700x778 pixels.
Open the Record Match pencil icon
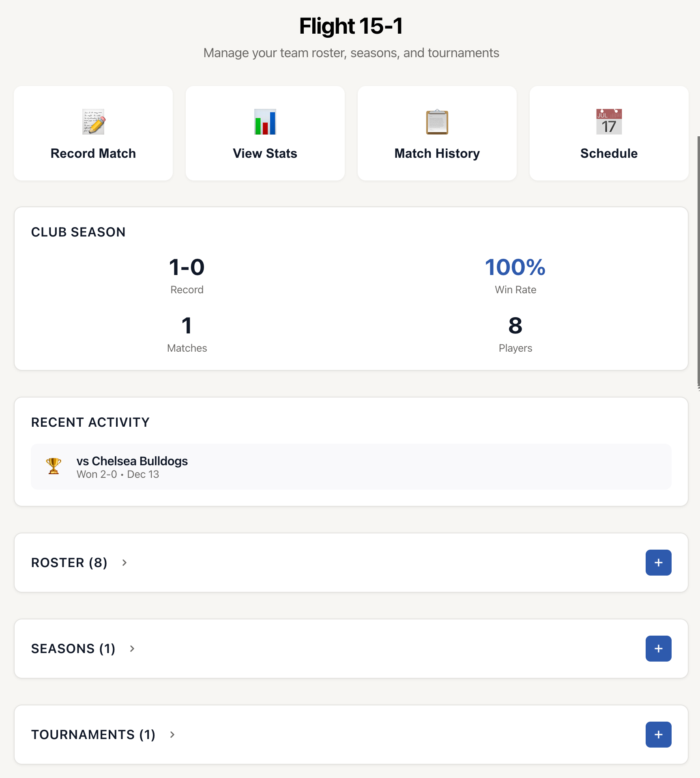pos(93,122)
